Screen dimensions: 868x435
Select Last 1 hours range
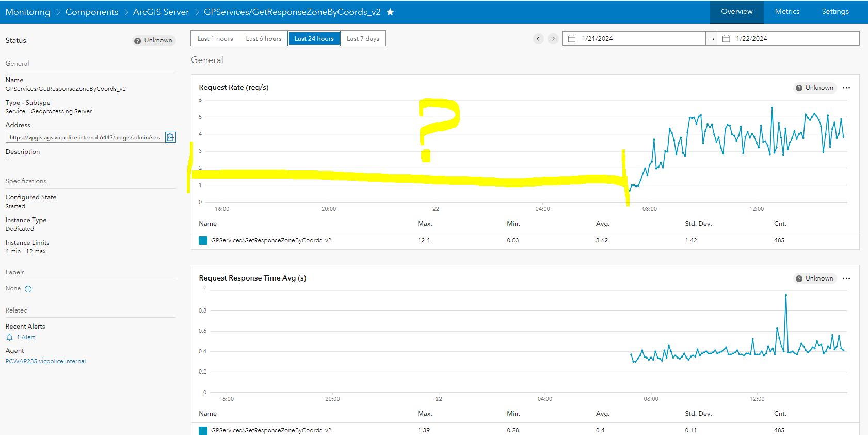(215, 39)
